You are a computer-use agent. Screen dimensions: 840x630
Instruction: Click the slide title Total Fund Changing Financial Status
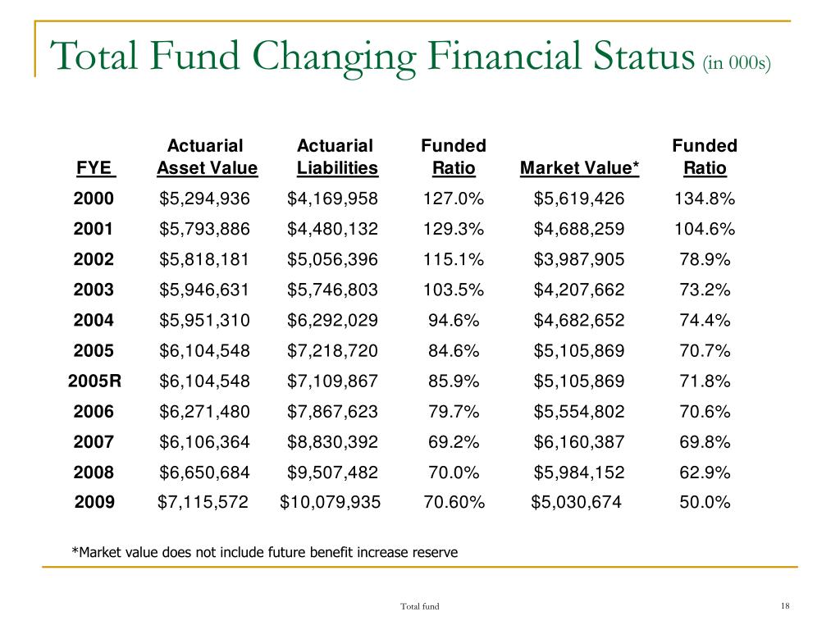click(x=372, y=57)
